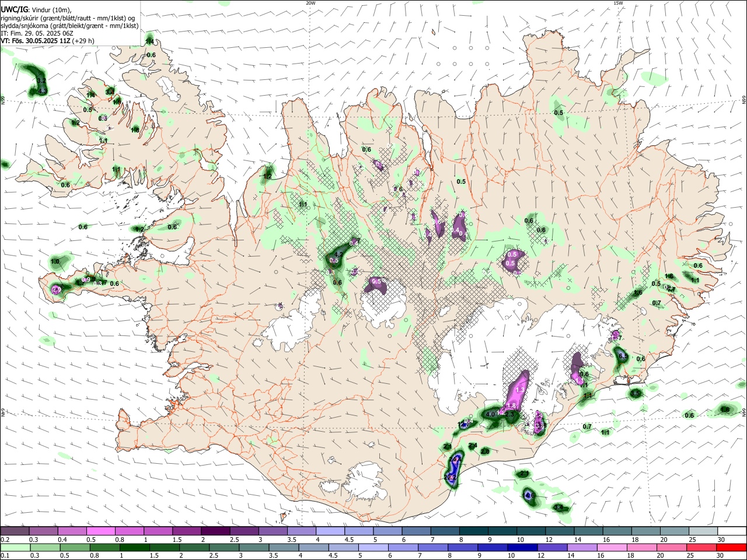Select the "slydda/snjókoma" legend description line
Viewport: 747px width, 560px height.
70,26
